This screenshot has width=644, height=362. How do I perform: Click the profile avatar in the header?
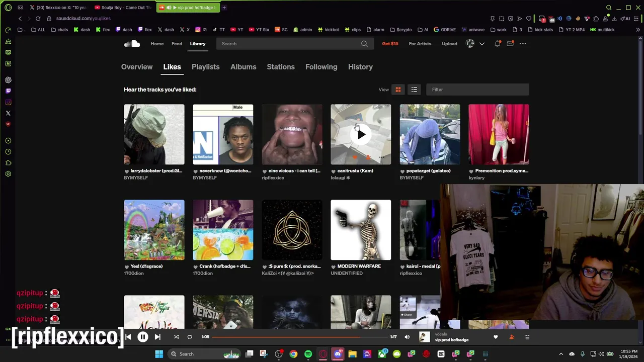tap(470, 44)
